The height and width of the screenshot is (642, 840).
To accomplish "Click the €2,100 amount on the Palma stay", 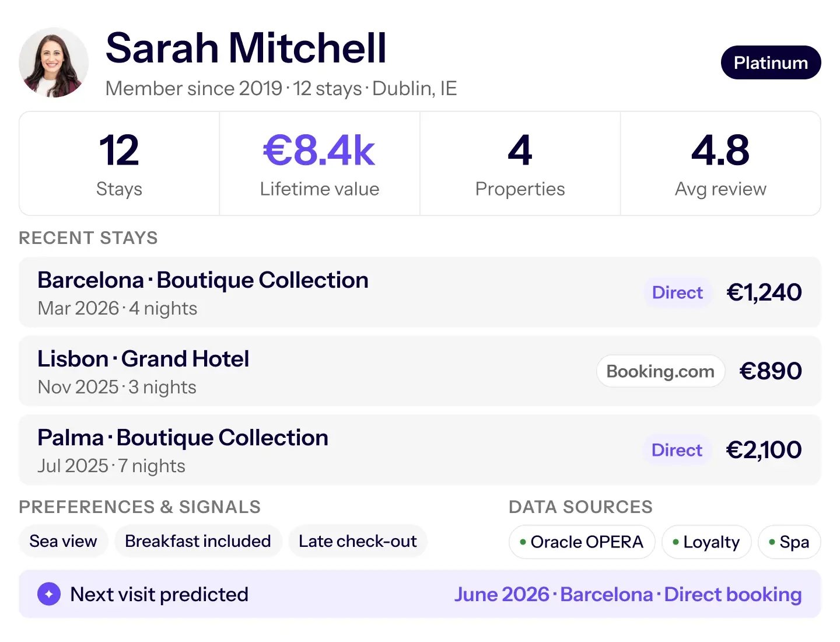I will coord(764,450).
